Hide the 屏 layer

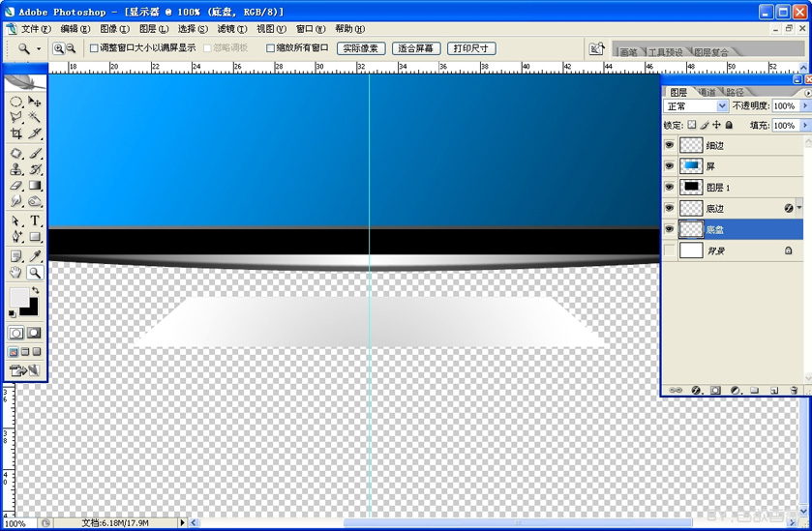pos(669,166)
